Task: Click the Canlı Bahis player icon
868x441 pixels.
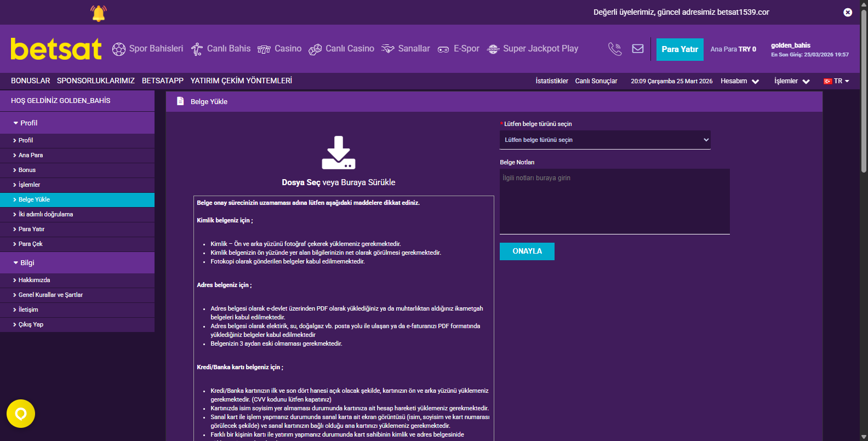Action: point(197,49)
